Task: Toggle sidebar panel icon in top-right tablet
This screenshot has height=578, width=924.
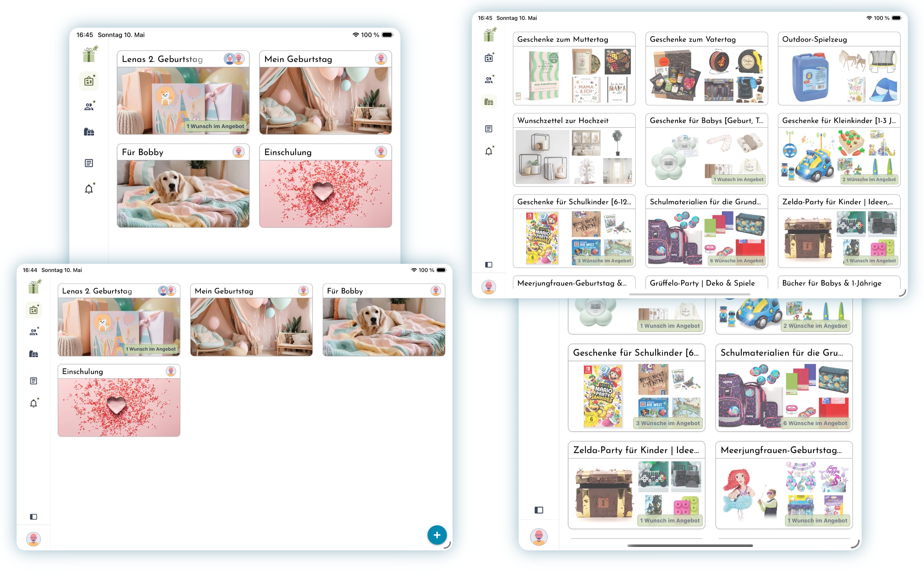Action: pos(489,265)
